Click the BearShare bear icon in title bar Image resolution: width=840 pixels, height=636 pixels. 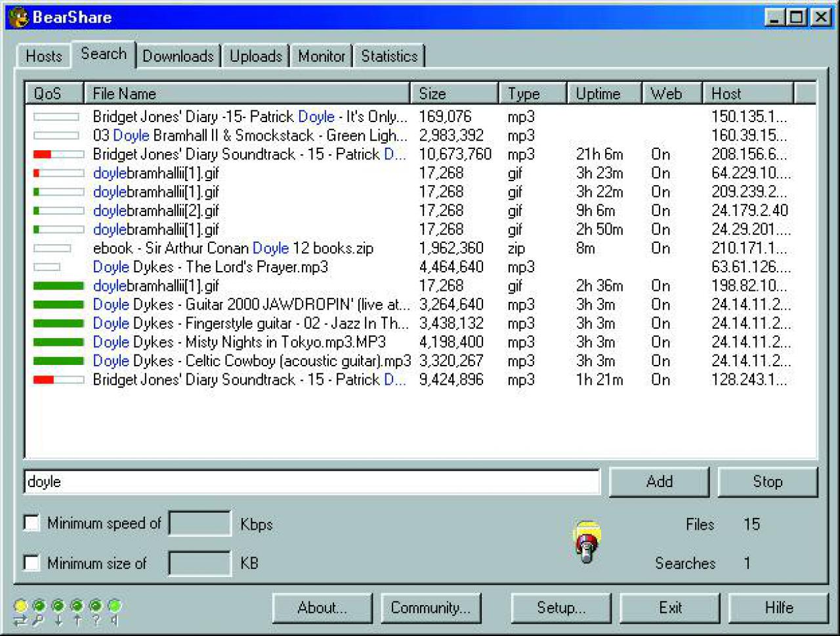point(18,17)
